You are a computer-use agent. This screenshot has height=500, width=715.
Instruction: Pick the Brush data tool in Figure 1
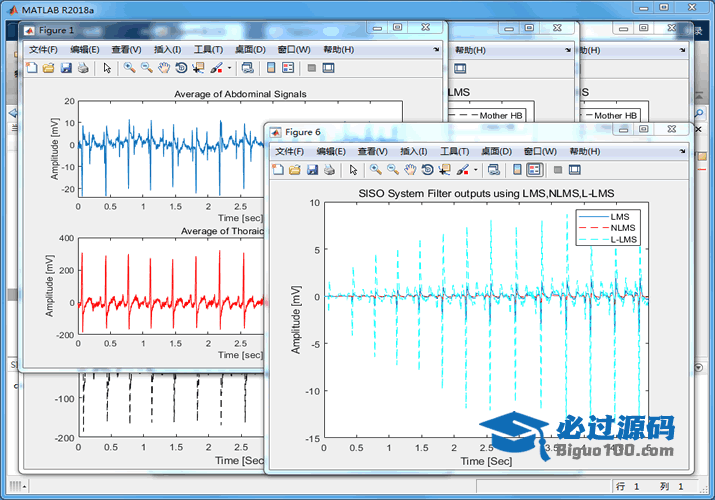coord(217,68)
